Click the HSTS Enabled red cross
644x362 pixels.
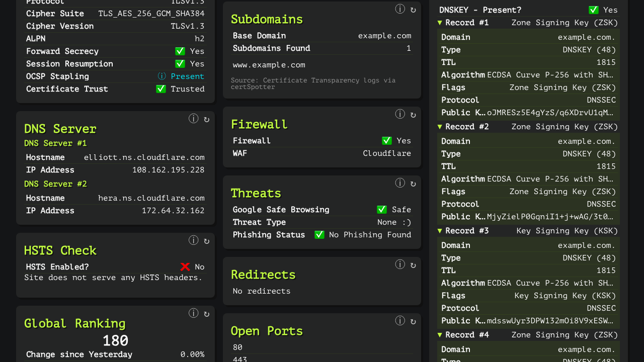click(x=185, y=267)
